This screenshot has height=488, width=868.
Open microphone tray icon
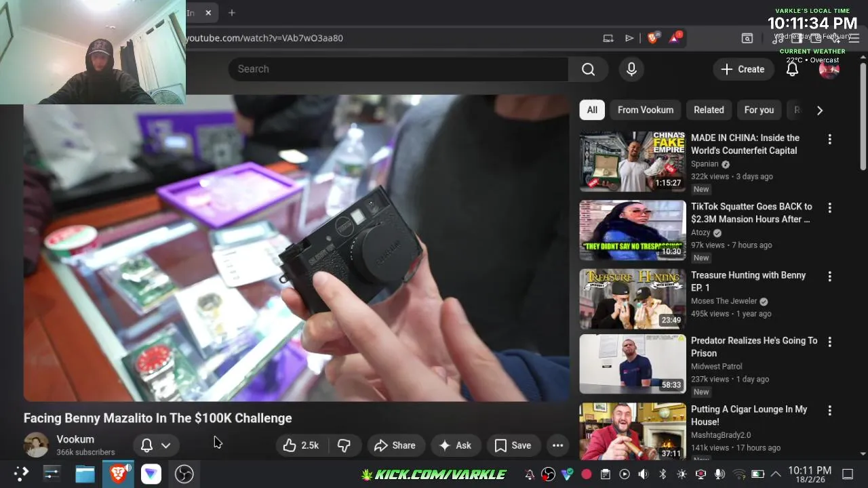pyautogui.click(x=720, y=474)
